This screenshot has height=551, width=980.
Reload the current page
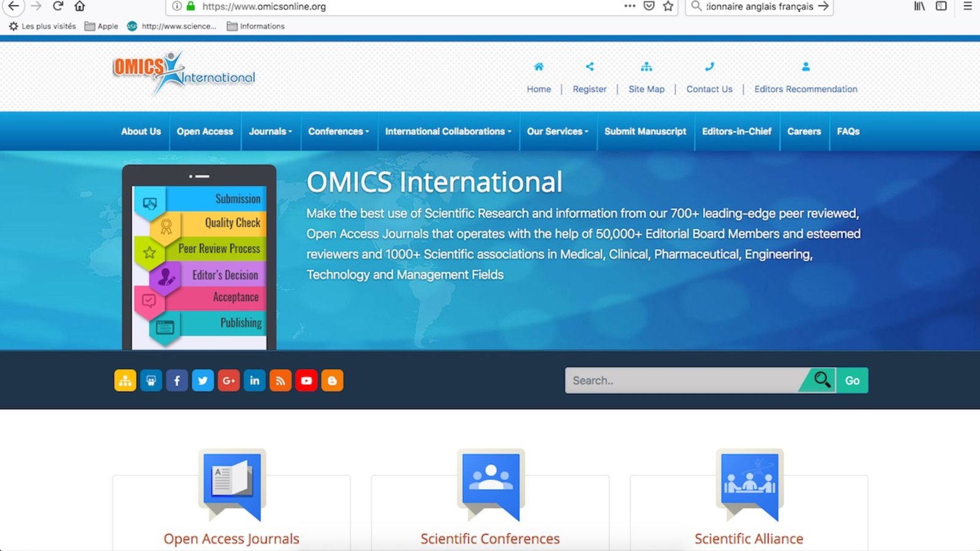(58, 6)
